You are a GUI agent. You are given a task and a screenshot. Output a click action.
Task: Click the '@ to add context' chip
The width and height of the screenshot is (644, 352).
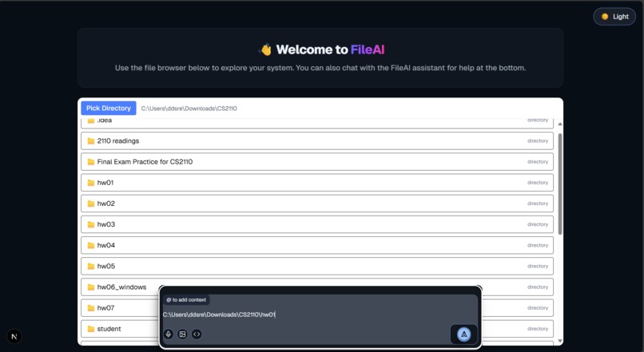click(186, 300)
